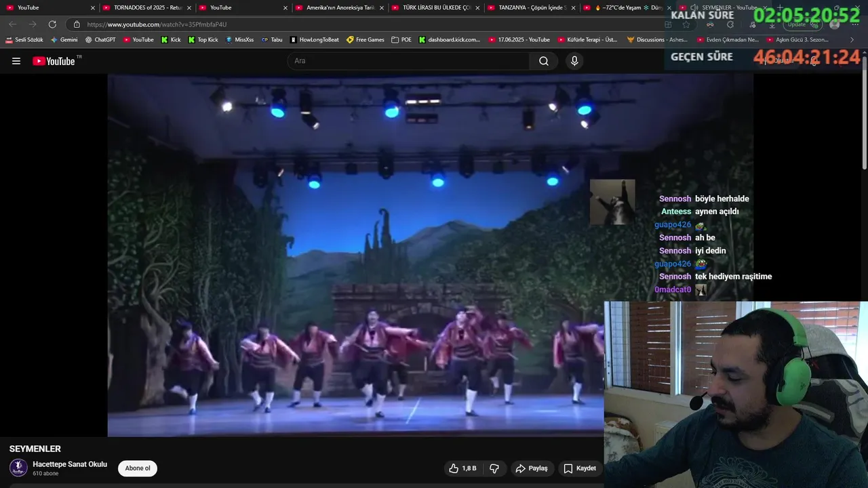The image size is (868, 488).
Task: Close the TANZANYA tab
Action: pos(574,7)
